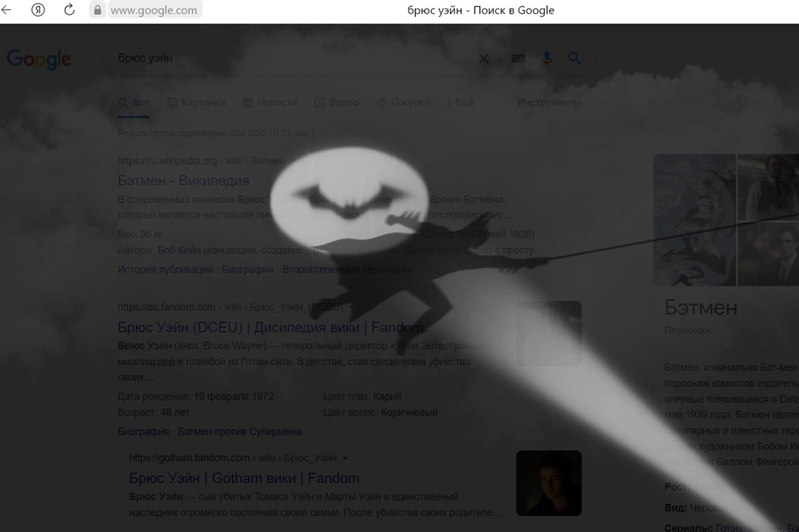Start voice search with the microphone icon

[x=547, y=59]
